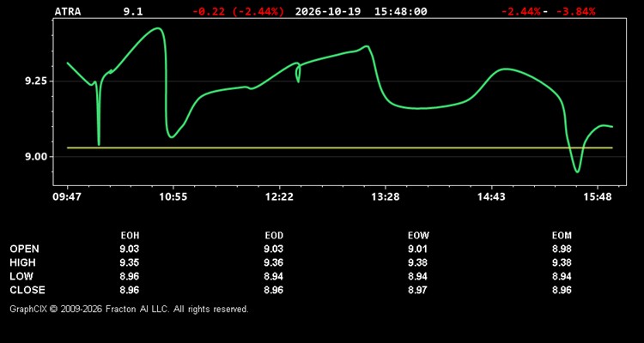
Task: Click the 9.25 price axis label
Action: pos(36,81)
